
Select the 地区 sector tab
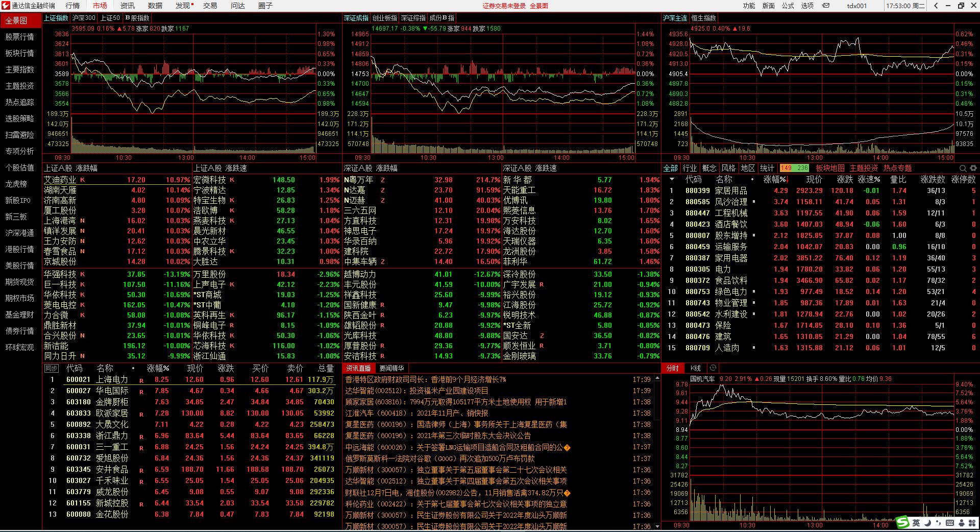click(748, 168)
